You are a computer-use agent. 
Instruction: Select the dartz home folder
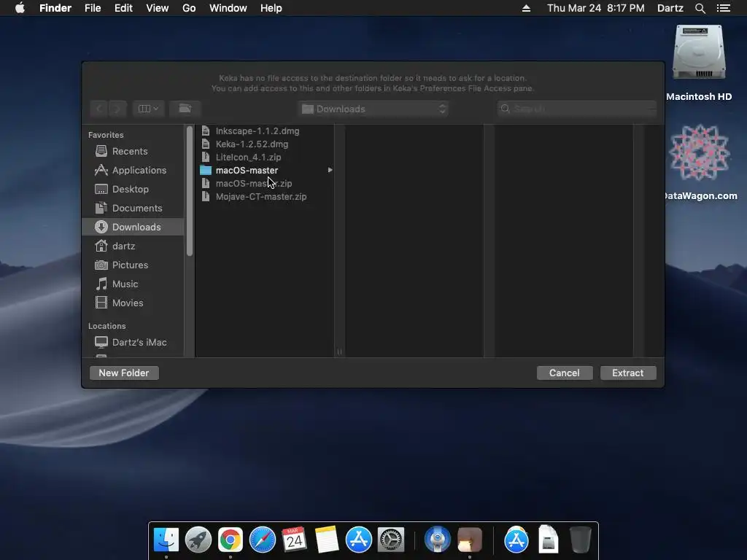click(133, 246)
